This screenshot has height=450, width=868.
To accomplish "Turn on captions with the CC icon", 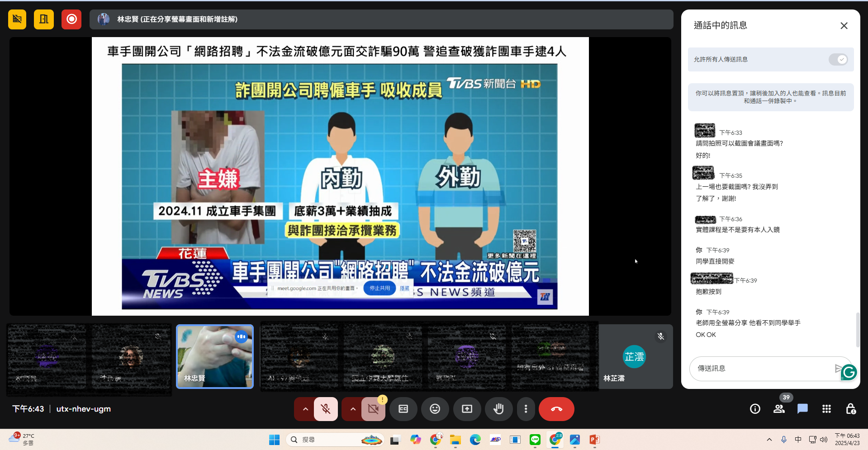I will pos(403,409).
